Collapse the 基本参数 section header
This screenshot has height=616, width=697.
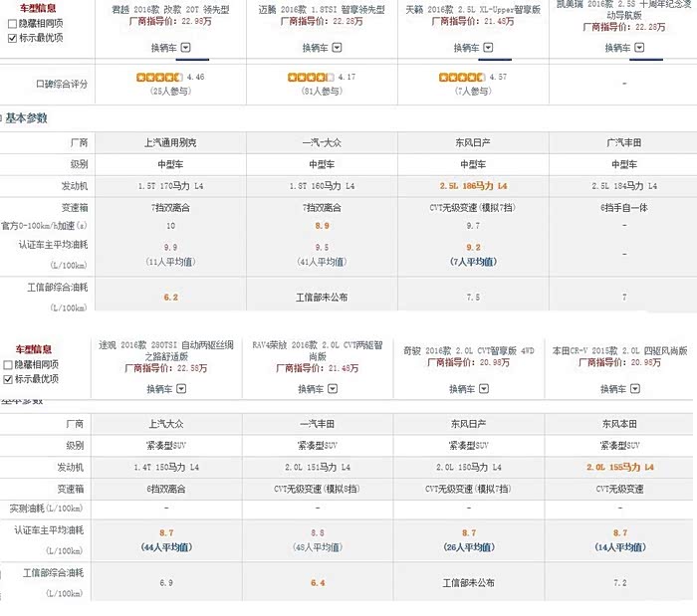[x=24, y=118]
